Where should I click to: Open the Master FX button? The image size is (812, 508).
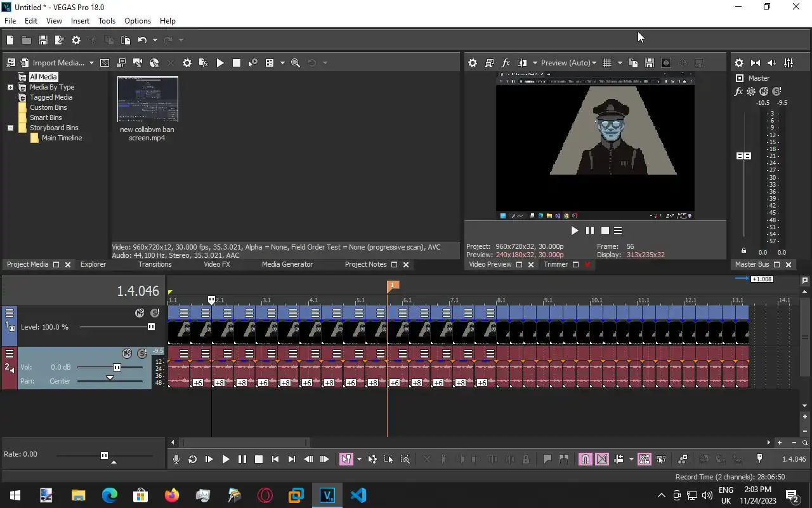point(738,91)
